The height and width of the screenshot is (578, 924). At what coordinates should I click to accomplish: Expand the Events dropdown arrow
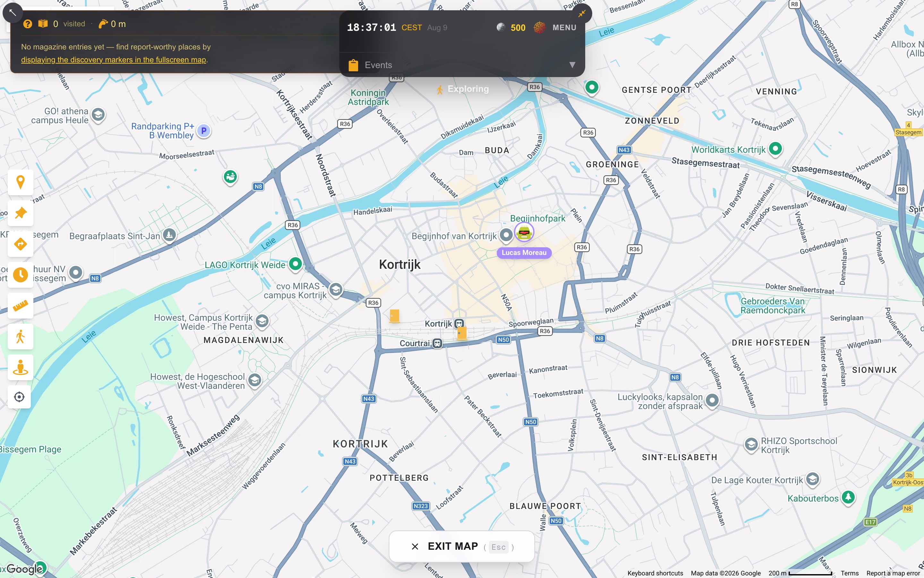pyautogui.click(x=572, y=65)
